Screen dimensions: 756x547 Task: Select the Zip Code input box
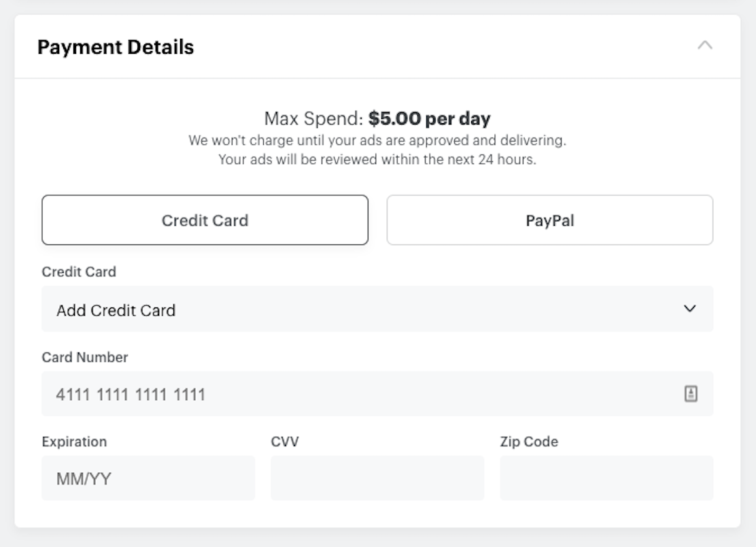606,478
